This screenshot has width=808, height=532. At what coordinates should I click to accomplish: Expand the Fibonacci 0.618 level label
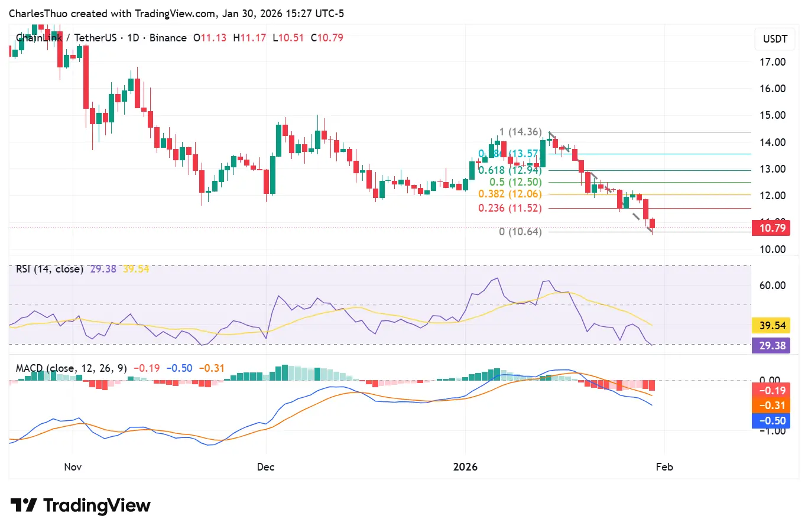(x=510, y=170)
